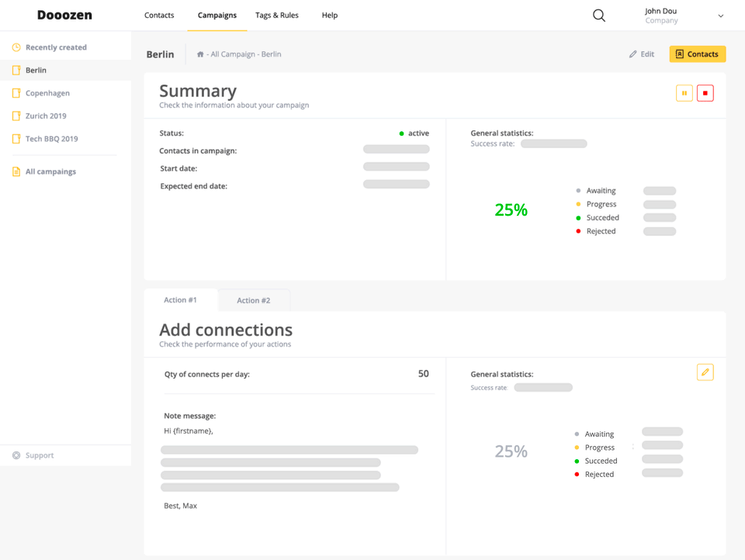This screenshot has width=745, height=560.
Task: Open the Contacts menu item
Action: [159, 16]
